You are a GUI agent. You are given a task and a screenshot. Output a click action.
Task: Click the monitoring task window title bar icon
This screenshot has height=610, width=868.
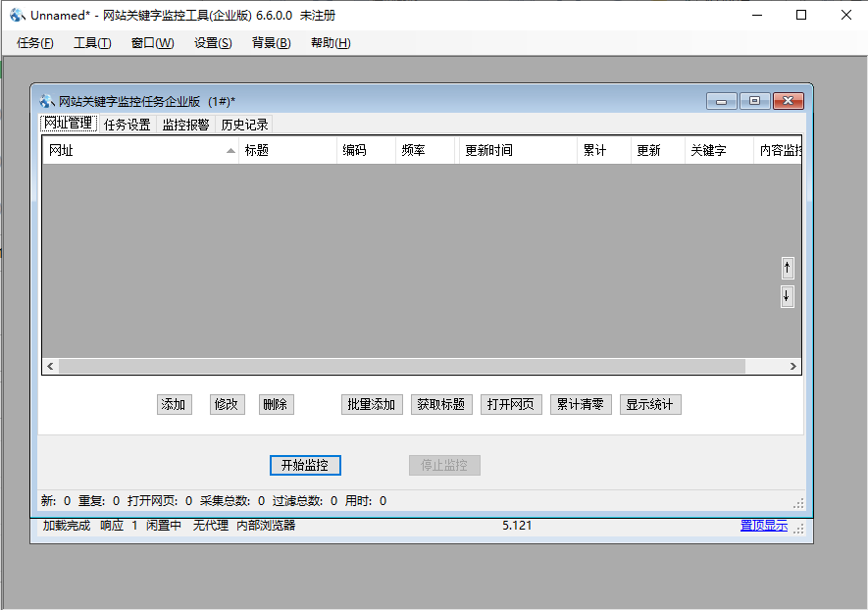(x=44, y=100)
